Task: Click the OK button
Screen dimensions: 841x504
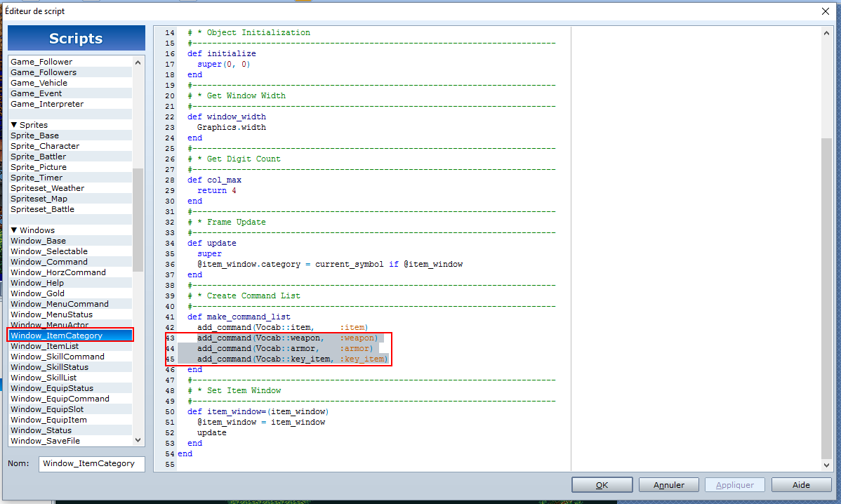Action: point(602,485)
